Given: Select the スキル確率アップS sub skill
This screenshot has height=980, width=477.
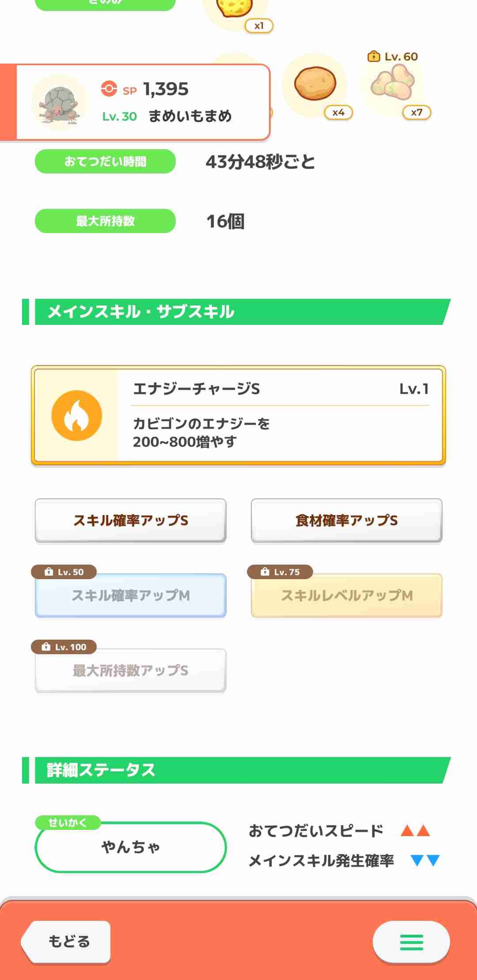Looking at the screenshot, I should tap(131, 520).
